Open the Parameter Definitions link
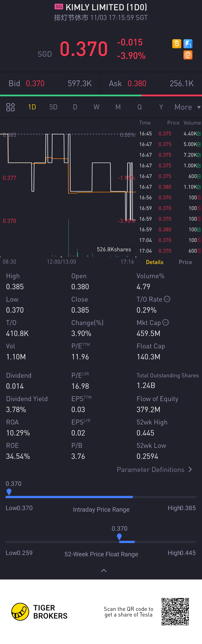The image size is (202, 644). 151,470
